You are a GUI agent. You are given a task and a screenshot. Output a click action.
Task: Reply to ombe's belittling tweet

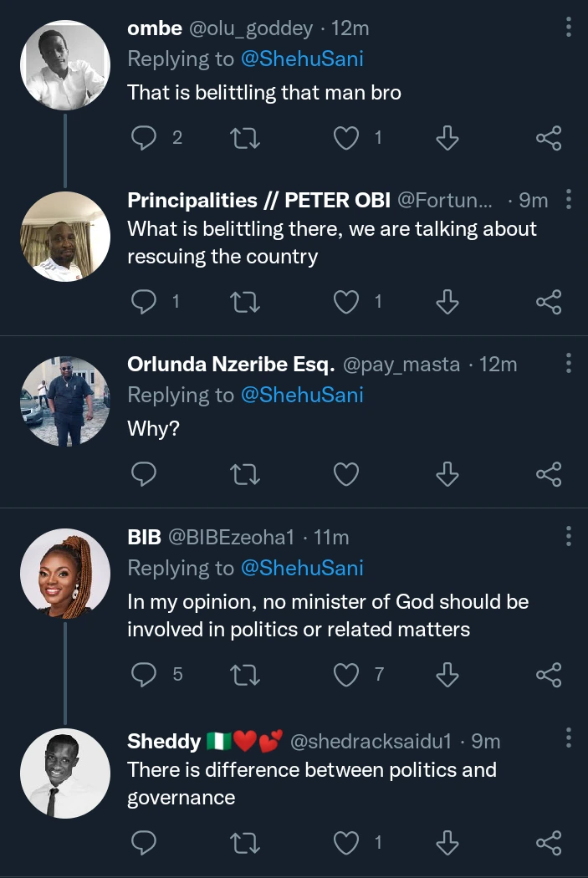coord(145,137)
